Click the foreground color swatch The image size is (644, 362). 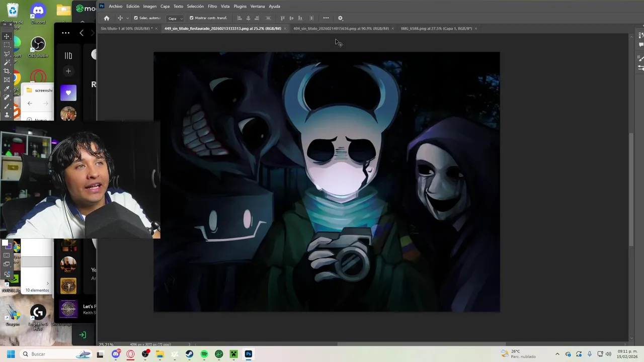5,244
